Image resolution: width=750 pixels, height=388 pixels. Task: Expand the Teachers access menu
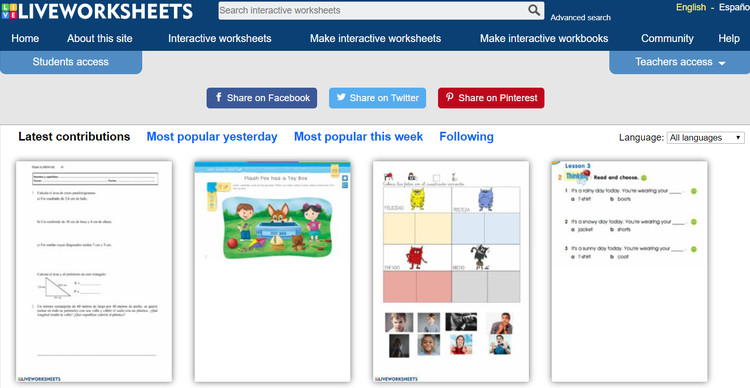click(679, 62)
